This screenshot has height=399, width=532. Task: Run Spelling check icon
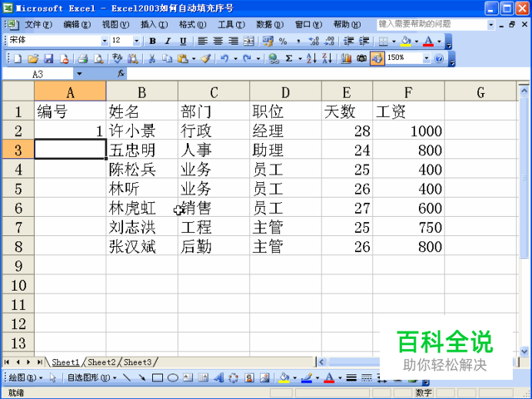pyautogui.click(x=118, y=58)
